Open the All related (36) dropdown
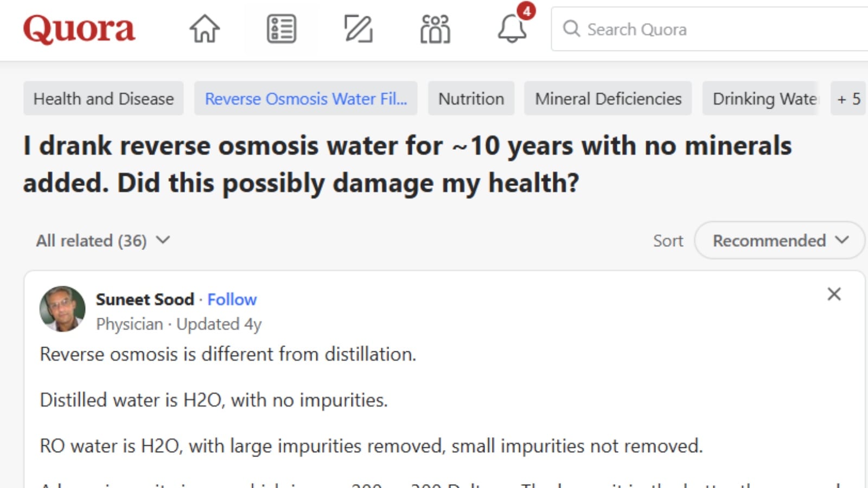 [102, 240]
